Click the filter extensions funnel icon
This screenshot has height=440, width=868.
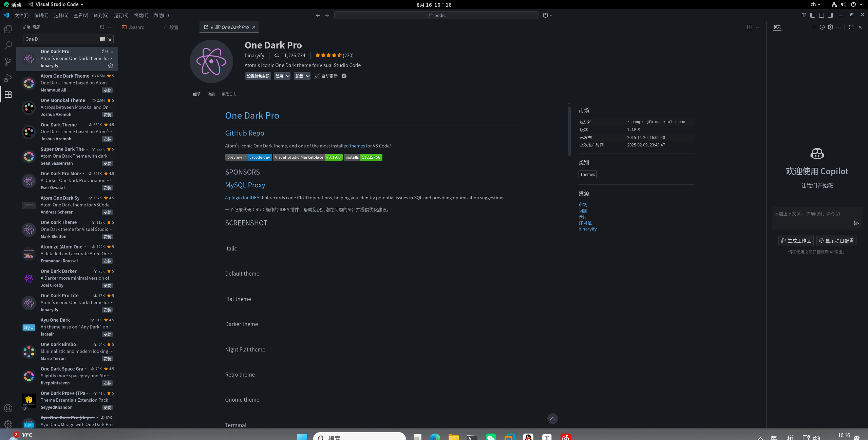pos(110,39)
